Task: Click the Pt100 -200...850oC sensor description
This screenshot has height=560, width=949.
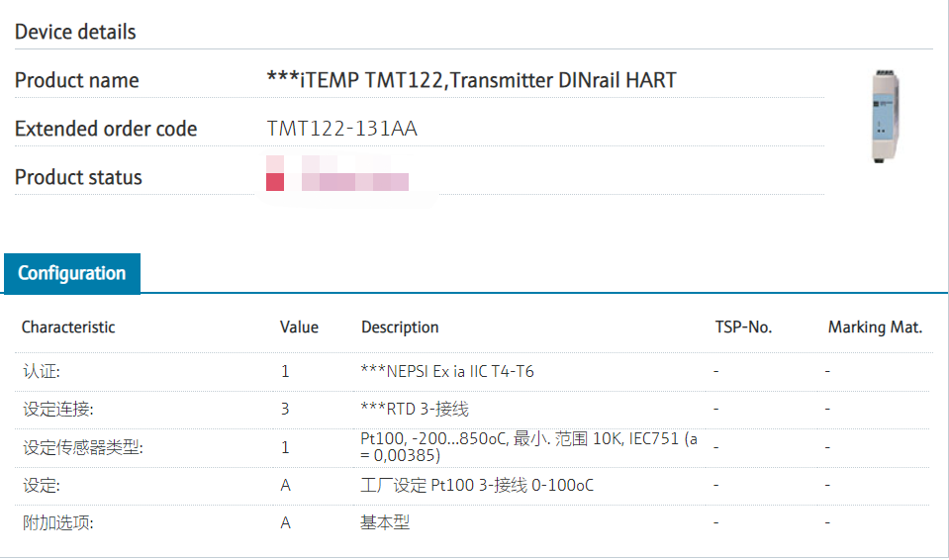Action: point(528,447)
